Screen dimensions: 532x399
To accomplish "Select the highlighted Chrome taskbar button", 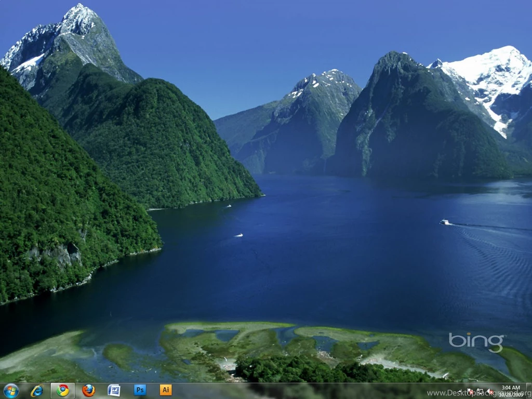I will [62, 390].
